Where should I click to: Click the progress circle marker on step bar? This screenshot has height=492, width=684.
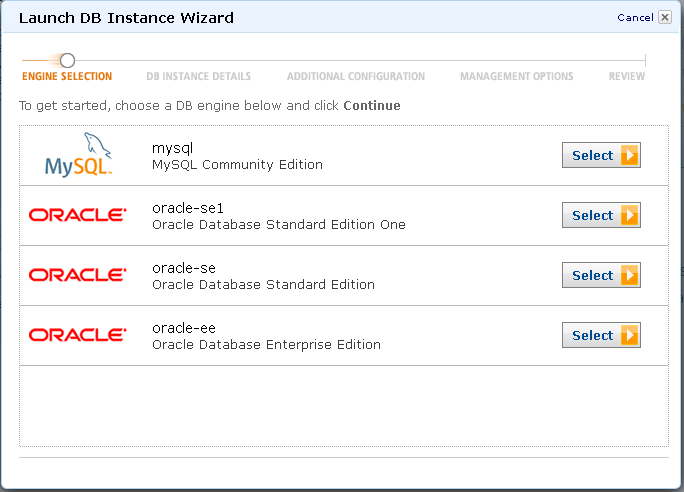tap(67, 60)
